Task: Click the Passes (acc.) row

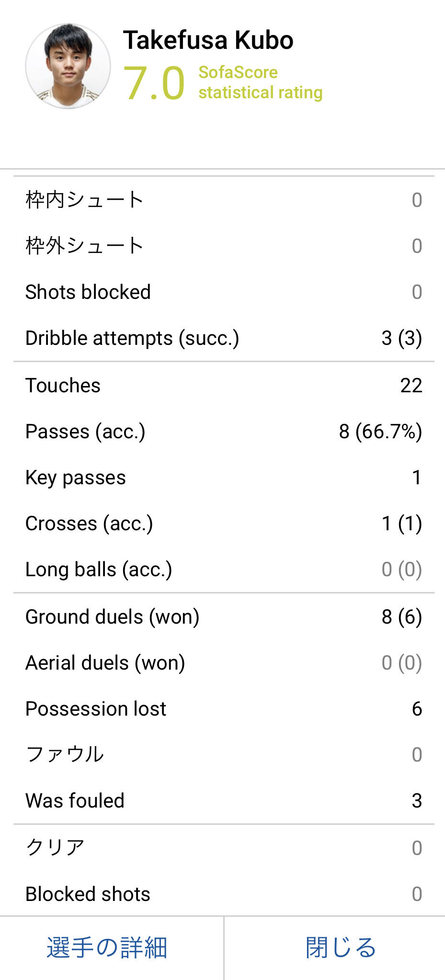Action: (x=224, y=431)
